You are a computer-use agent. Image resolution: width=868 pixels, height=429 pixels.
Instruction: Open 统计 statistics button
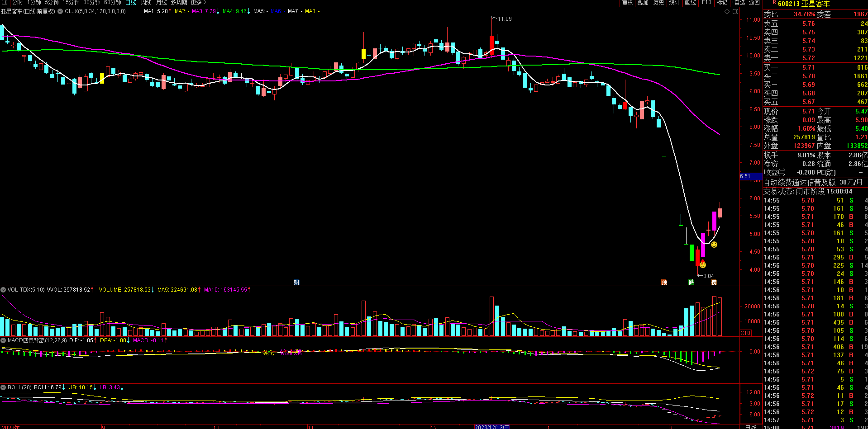coord(674,3)
